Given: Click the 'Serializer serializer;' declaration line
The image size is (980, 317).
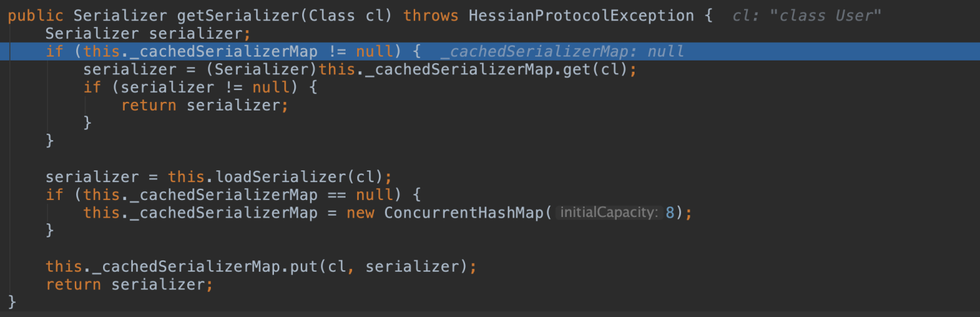Looking at the screenshot, I should coord(148,33).
